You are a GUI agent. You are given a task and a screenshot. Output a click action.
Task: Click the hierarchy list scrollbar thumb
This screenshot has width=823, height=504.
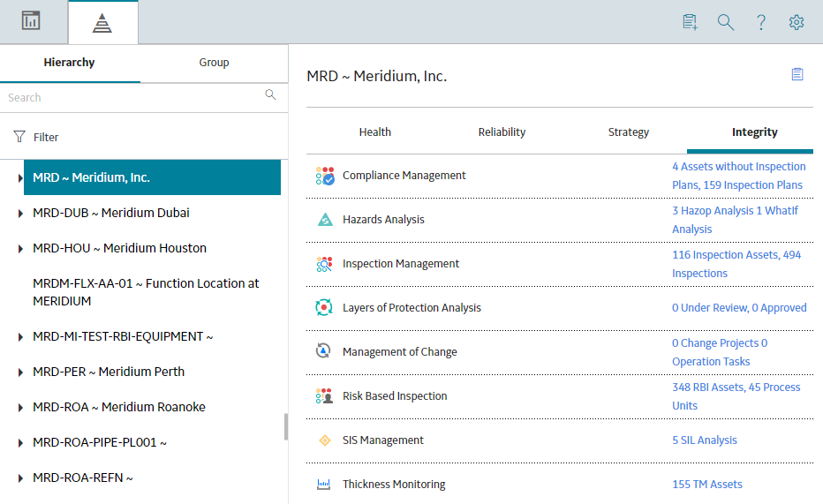286,427
